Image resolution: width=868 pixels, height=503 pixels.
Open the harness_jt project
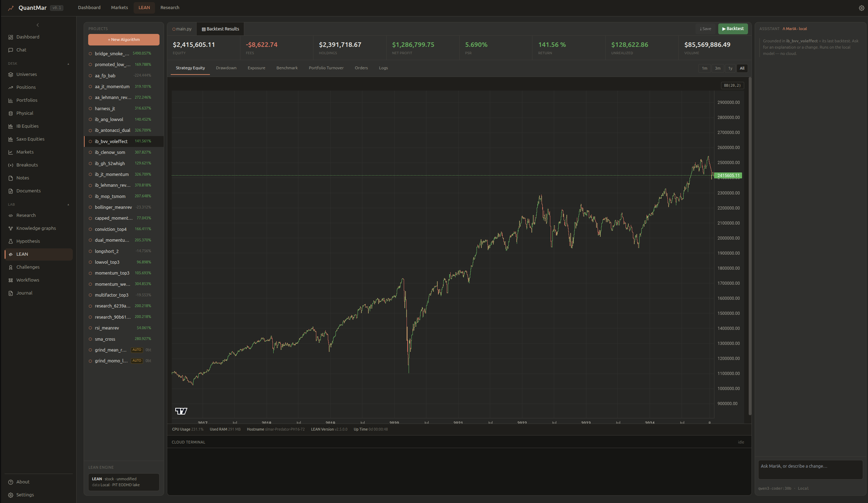click(x=124, y=108)
